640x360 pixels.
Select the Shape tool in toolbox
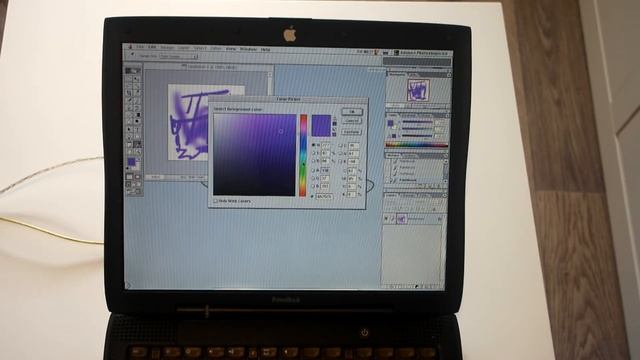[x=137, y=136]
